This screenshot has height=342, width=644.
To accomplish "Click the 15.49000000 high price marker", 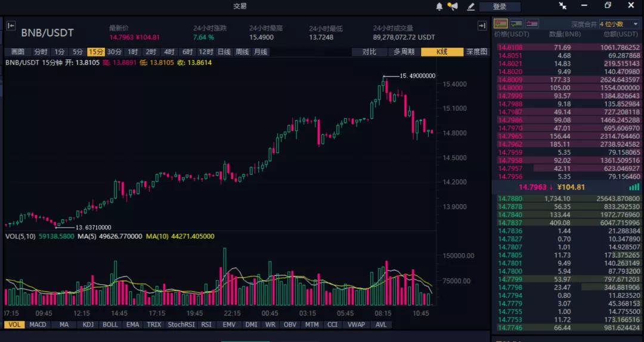I will (x=417, y=76).
